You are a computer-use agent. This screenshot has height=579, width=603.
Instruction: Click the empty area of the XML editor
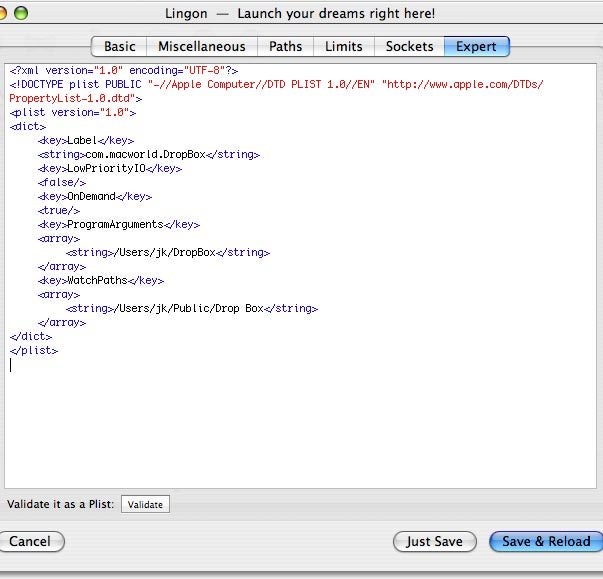coord(300,427)
